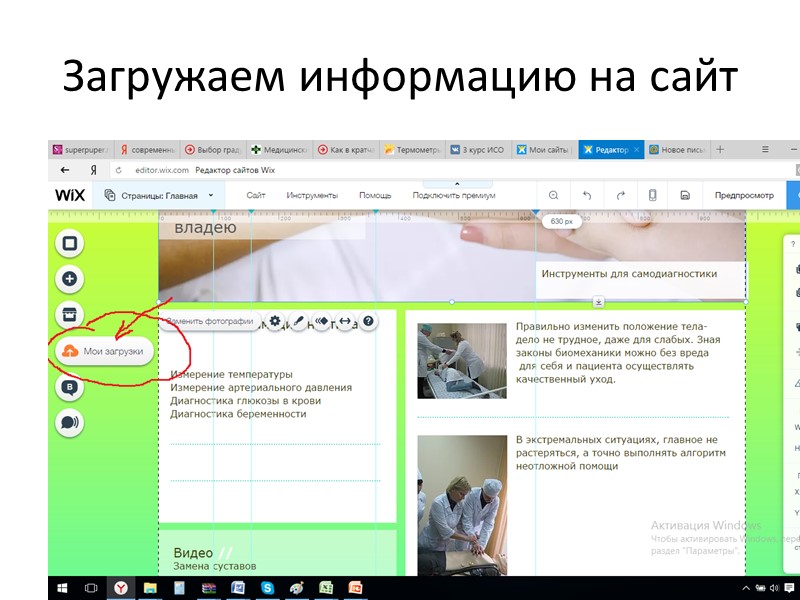The width and height of the screenshot is (800, 600).
Task: Select paragraph Правильно изменить положение тела
Action: coord(618,353)
